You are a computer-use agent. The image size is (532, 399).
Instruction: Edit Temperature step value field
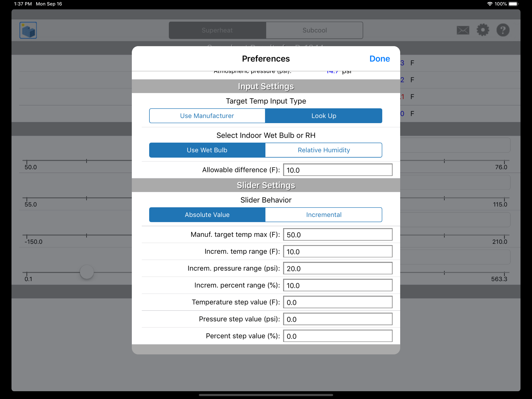point(337,302)
